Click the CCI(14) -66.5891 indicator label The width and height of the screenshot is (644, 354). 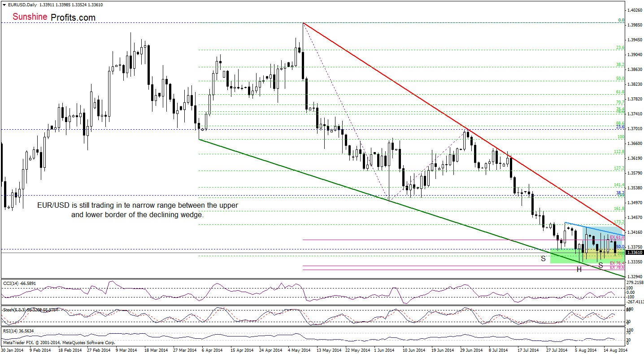(20, 283)
